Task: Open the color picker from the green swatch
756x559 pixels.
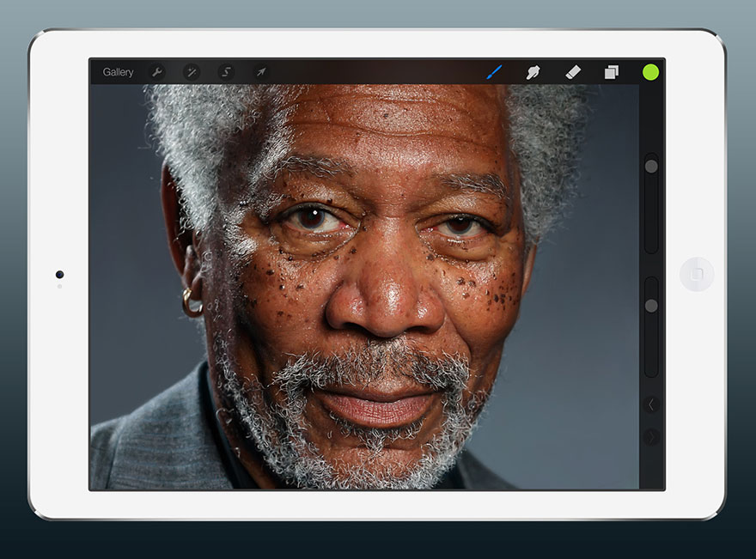Action: click(649, 72)
